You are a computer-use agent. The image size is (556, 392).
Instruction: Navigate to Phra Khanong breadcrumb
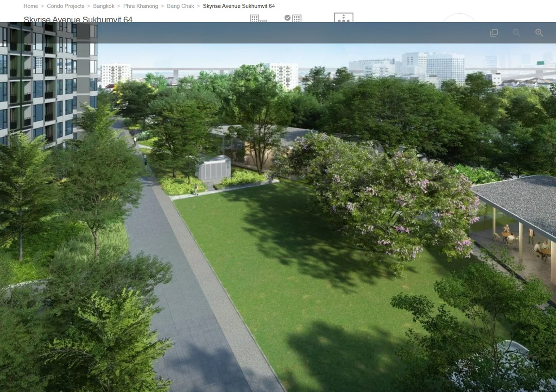pyautogui.click(x=140, y=6)
